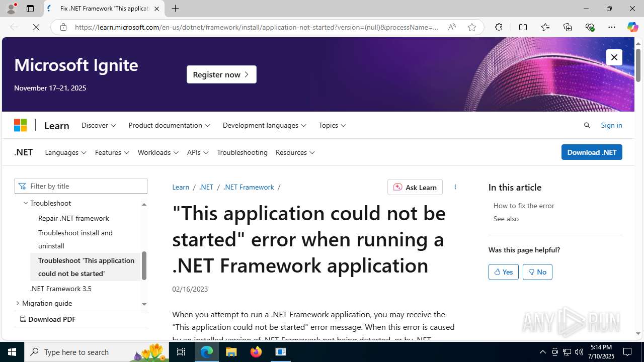The height and width of the screenshot is (362, 644).
Task: Add this page to favorites
Action: [471, 27]
